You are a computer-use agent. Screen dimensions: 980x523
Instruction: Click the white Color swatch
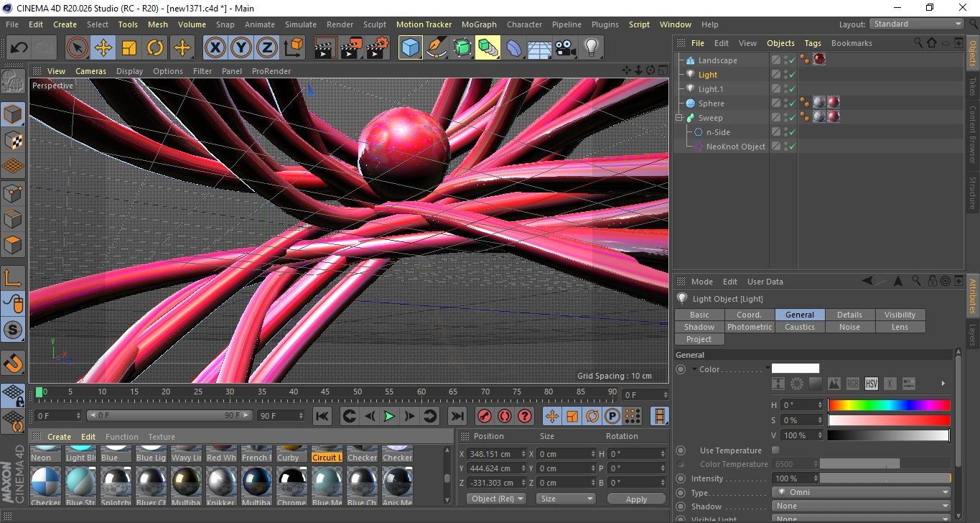[795, 369]
